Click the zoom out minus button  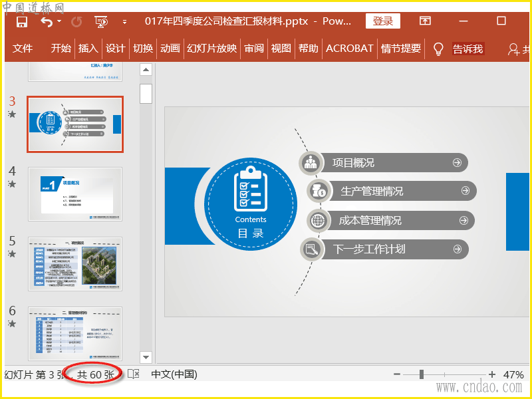point(396,374)
